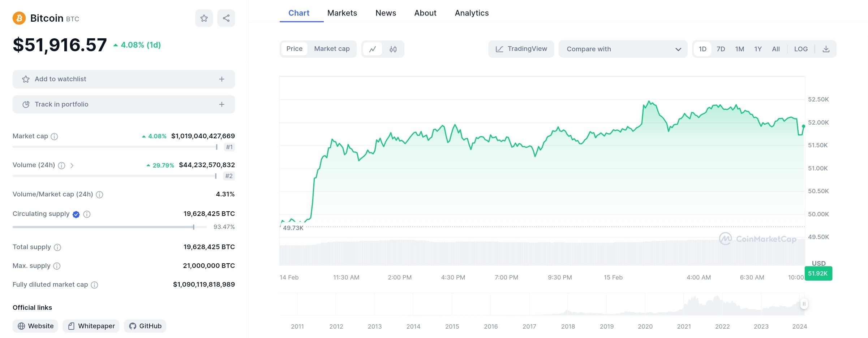
Task: Click Track in portfolio button
Action: [124, 104]
